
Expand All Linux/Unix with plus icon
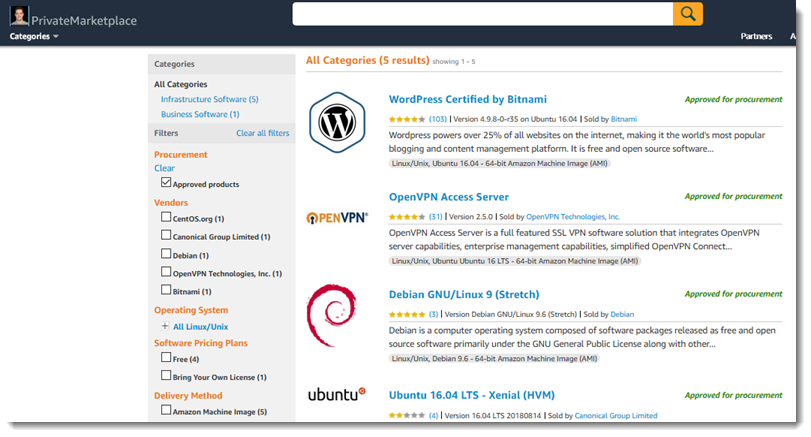[x=165, y=326]
